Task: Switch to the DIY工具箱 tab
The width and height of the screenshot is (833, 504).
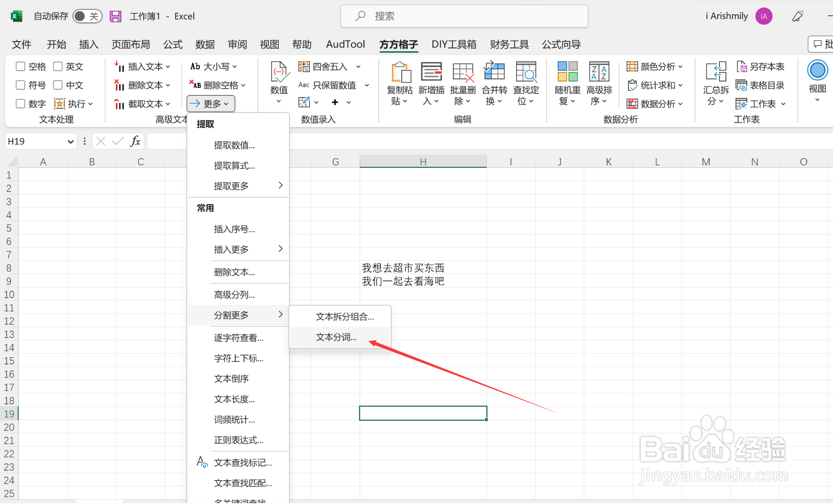Action: point(454,44)
